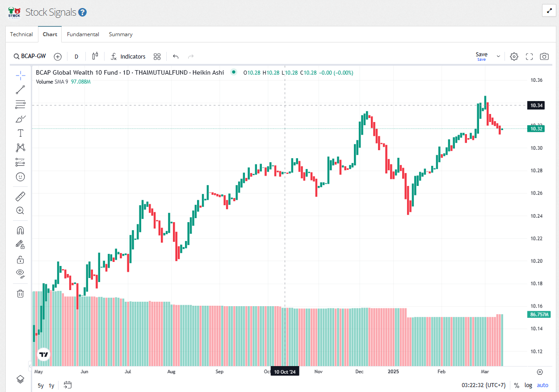Set the 1y date range

click(51, 385)
